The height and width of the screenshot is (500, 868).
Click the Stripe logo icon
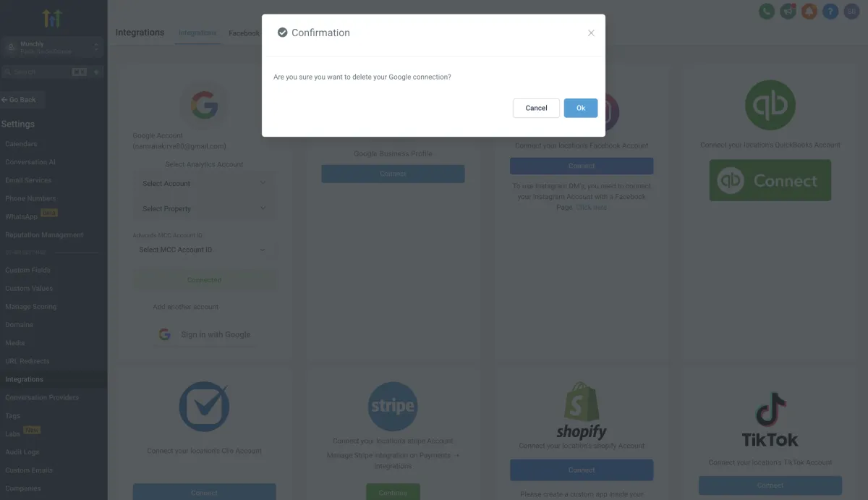(392, 407)
